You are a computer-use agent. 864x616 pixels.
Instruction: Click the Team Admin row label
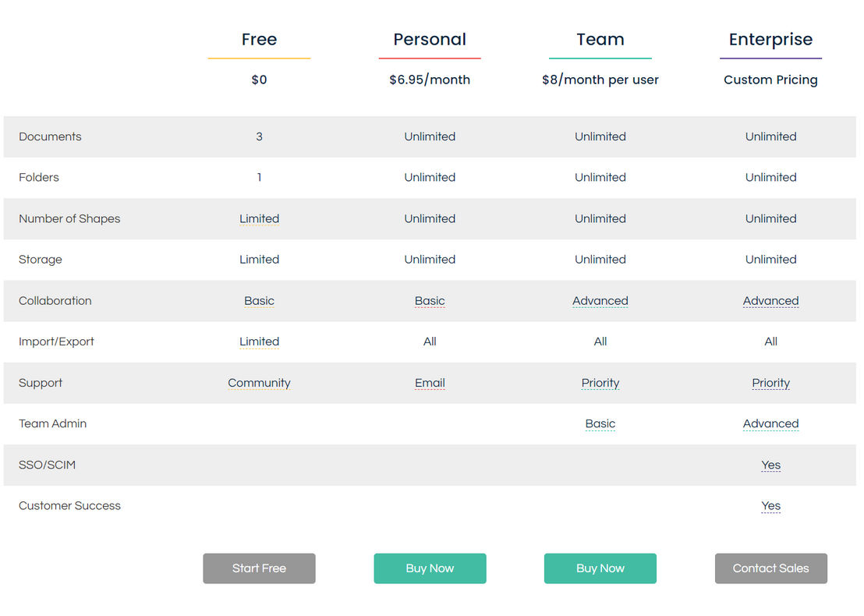(x=52, y=423)
